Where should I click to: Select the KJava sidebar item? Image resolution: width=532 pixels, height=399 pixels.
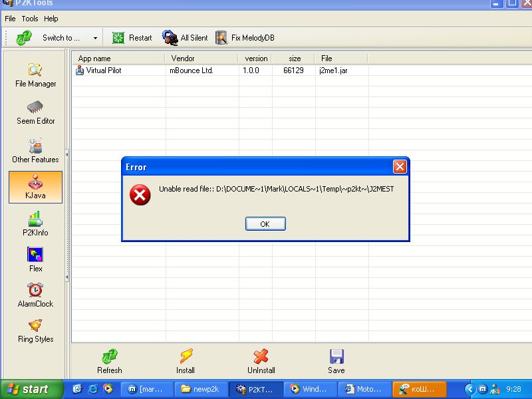coord(35,187)
